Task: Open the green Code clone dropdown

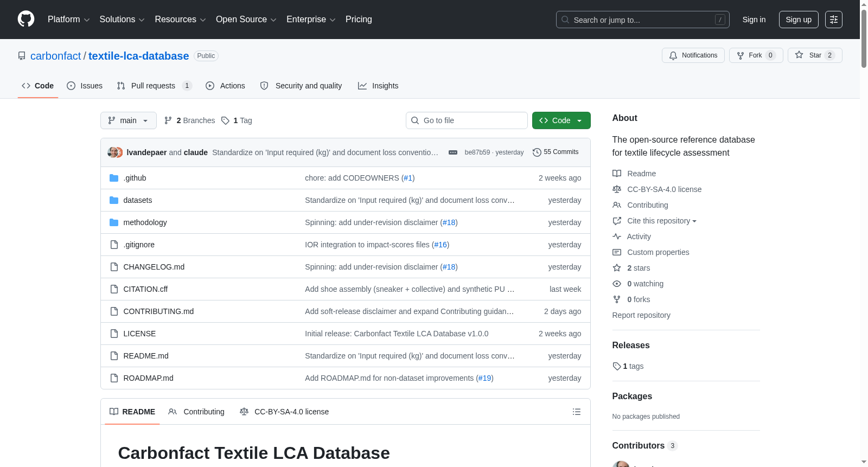Action: point(561,120)
